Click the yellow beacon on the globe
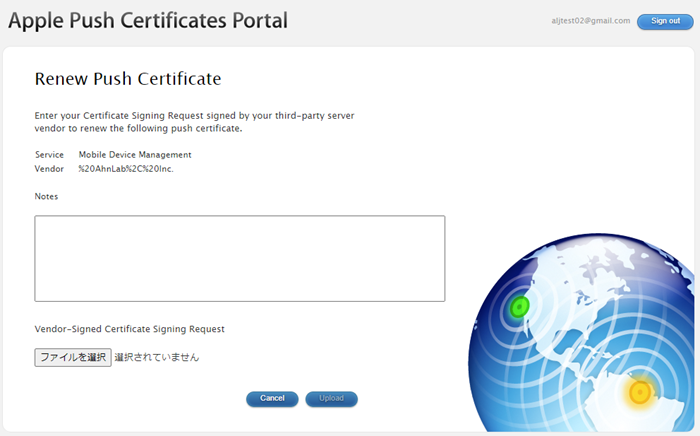 point(640,392)
